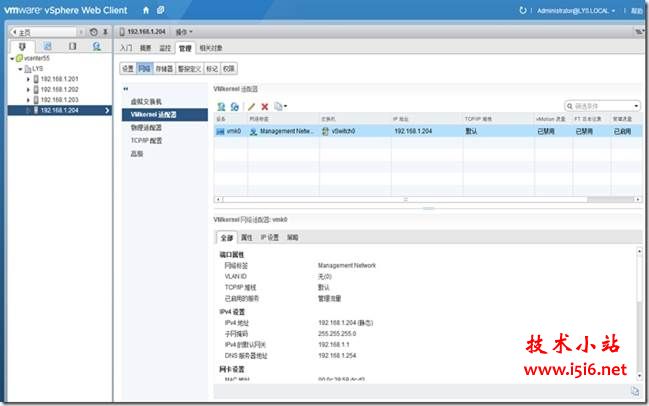
Task: Select 物理适配器 in the side menu
Action: coord(146,127)
